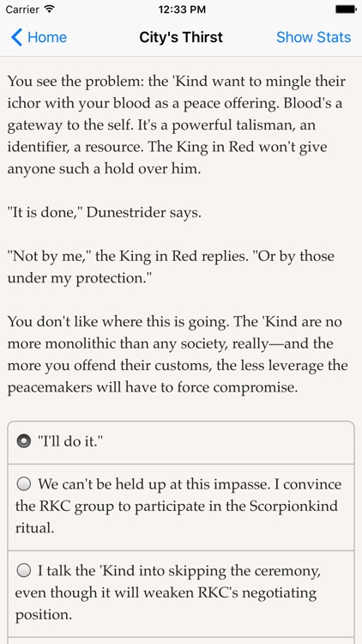Viewport: 362px width, 644px height.
Task: Tap the 12:33 PM clock
Action: point(182,9)
